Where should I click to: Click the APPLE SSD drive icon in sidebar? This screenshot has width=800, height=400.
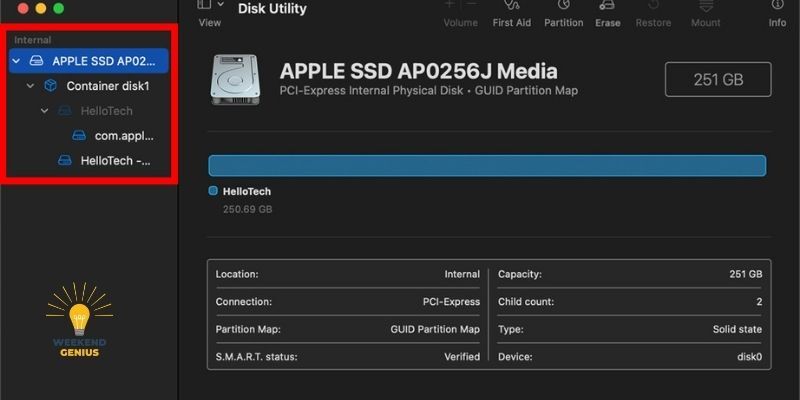pyautogui.click(x=36, y=61)
